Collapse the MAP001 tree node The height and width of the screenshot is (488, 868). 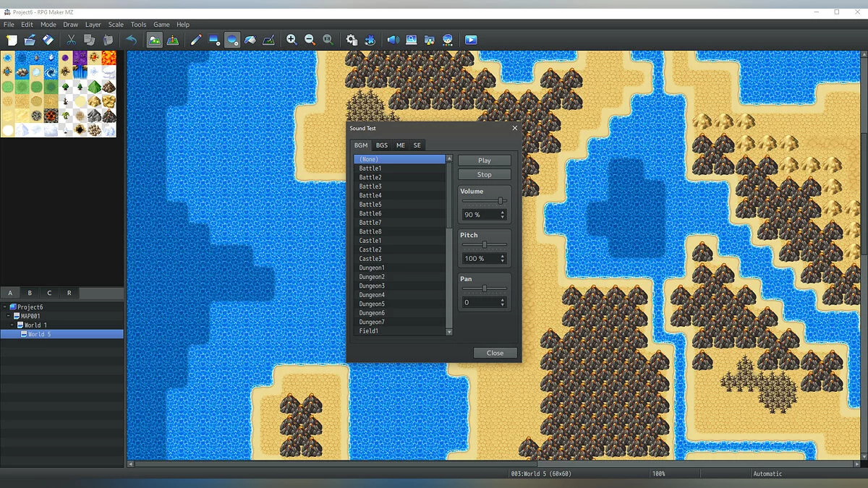pyautogui.click(x=9, y=316)
